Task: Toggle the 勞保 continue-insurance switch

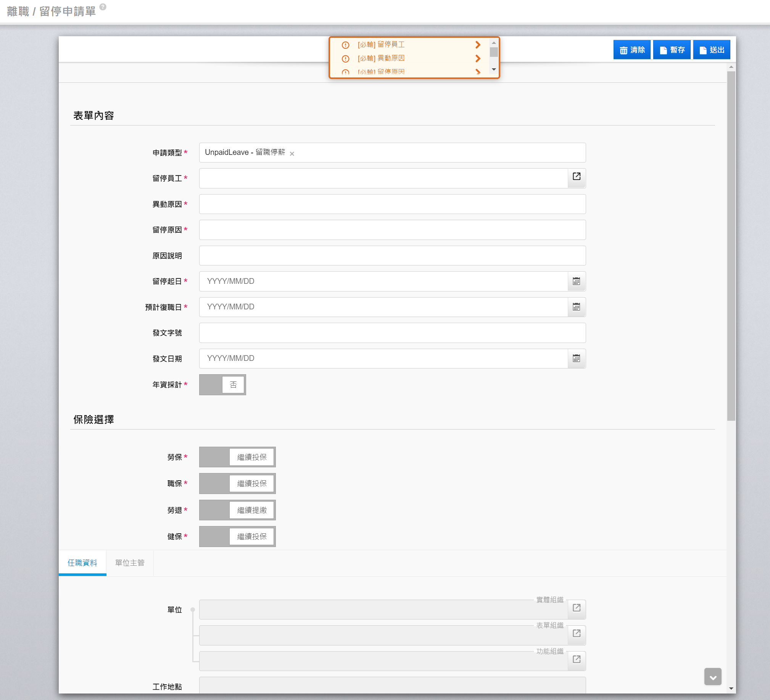Action: (x=237, y=457)
